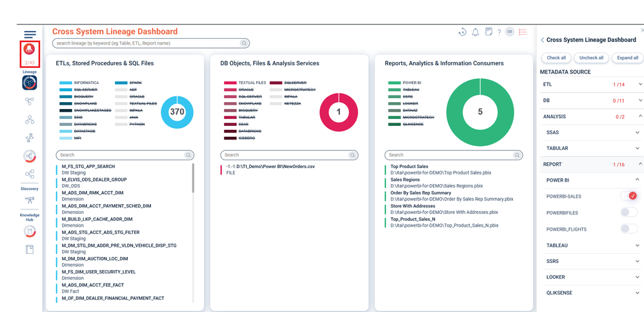
Task: Enable the POWERBI_FLIGHTS toggle
Action: (629, 229)
